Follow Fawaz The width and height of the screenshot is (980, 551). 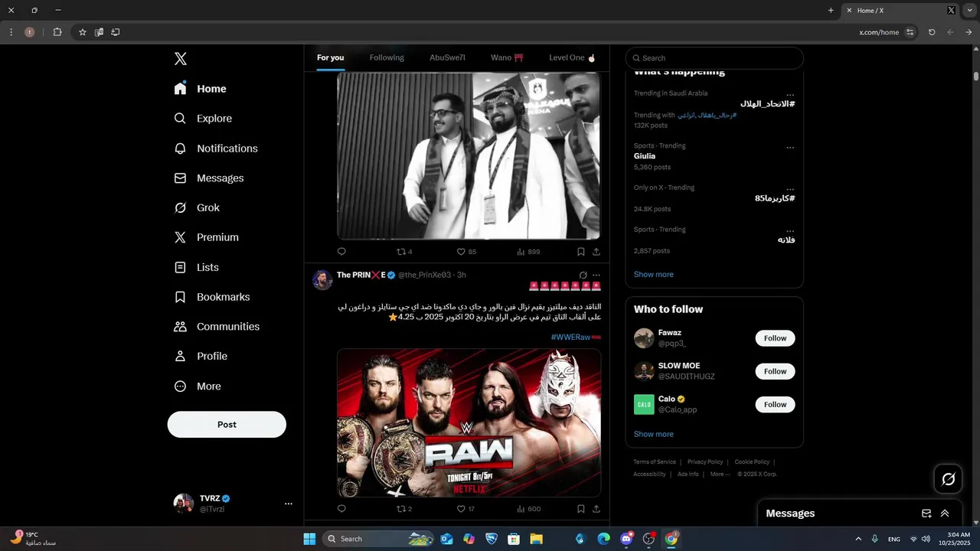[x=775, y=338]
